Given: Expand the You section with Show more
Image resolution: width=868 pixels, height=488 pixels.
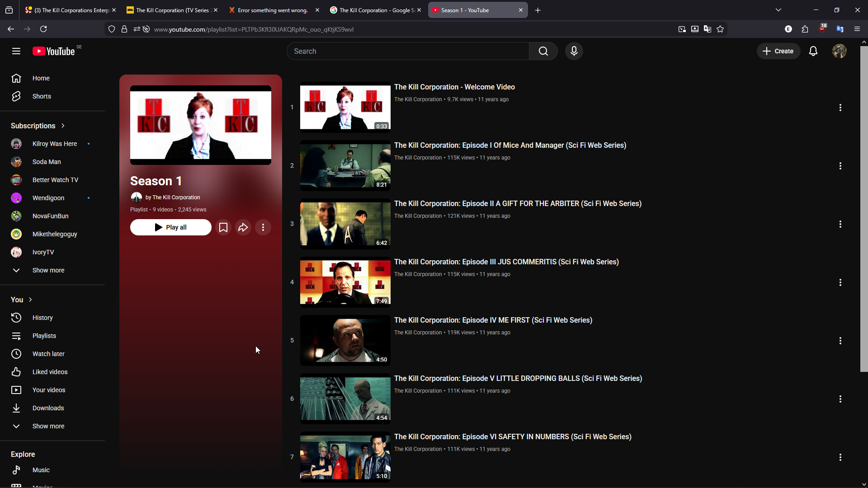Looking at the screenshot, I should (x=48, y=426).
